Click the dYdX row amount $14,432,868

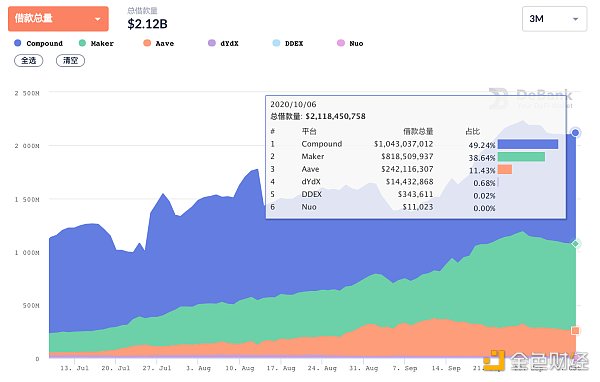coord(409,182)
